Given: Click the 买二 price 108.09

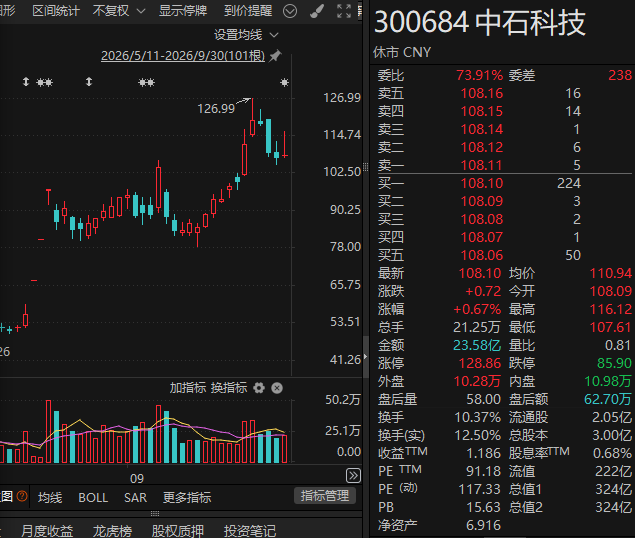Looking at the screenshot, I should (x=482, y=201).
